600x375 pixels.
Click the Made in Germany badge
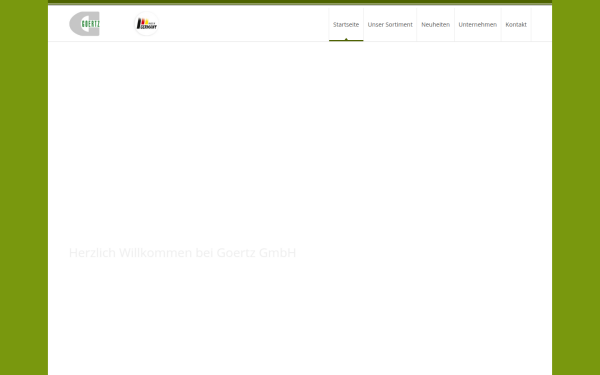[x=147, y=24]
